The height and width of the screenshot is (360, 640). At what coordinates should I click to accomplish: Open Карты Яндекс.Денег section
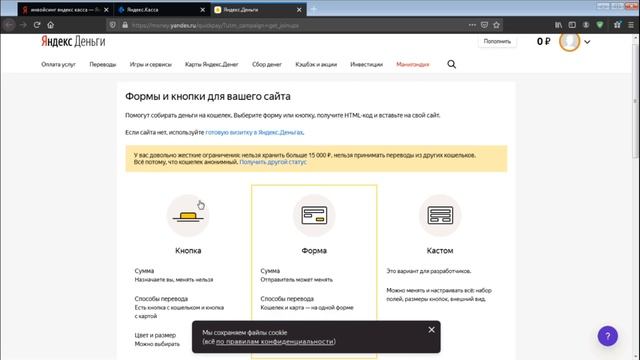pos(211,64)
